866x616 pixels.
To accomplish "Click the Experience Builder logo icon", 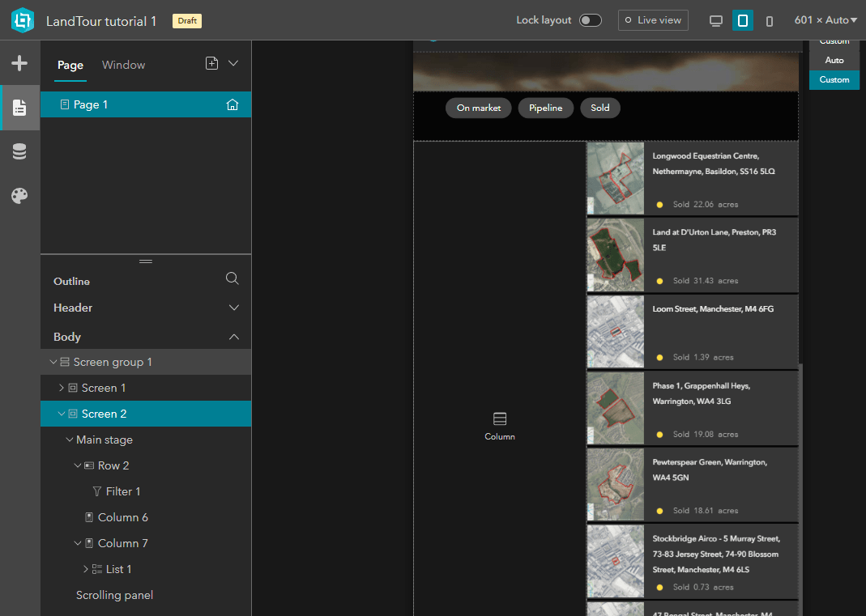I will point(23,20).
